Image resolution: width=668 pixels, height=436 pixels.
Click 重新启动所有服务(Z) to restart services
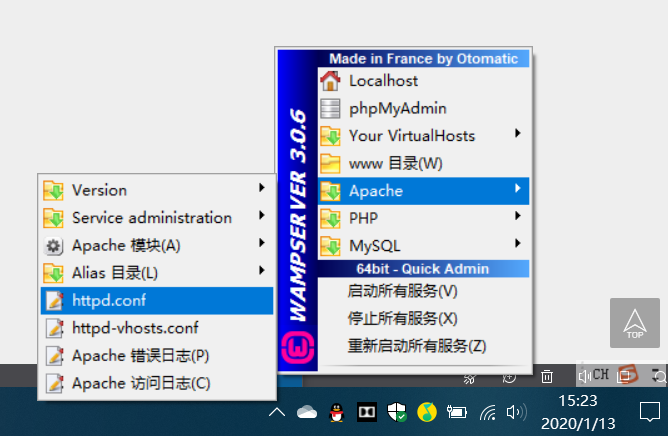tap(423, 346)
